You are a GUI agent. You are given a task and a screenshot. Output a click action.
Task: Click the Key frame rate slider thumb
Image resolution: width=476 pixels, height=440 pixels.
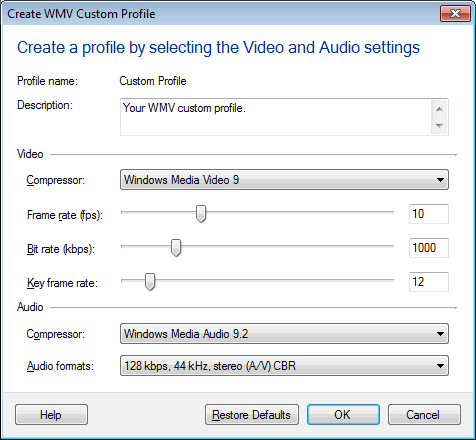pyautogui.click(x=150, y=282)
